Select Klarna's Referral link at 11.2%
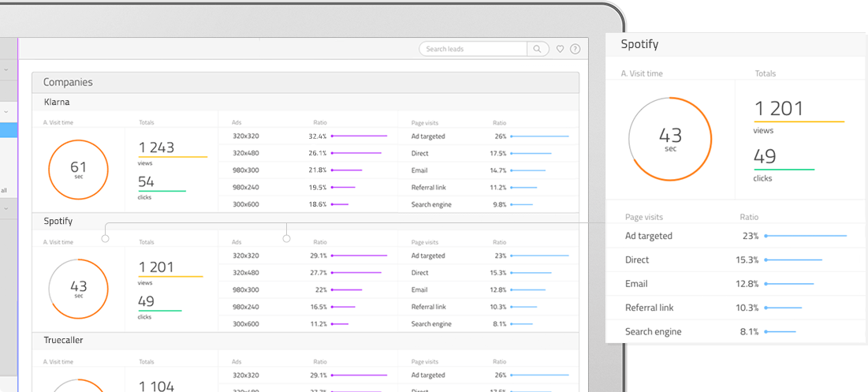868x392 pixels. pos(488,188)
